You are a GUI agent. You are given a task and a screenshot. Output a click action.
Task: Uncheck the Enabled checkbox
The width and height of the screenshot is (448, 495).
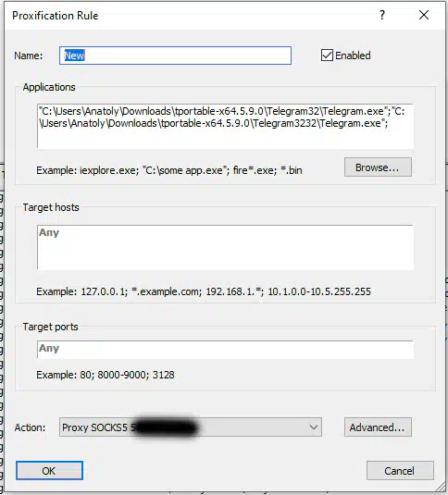click(327, 56)
